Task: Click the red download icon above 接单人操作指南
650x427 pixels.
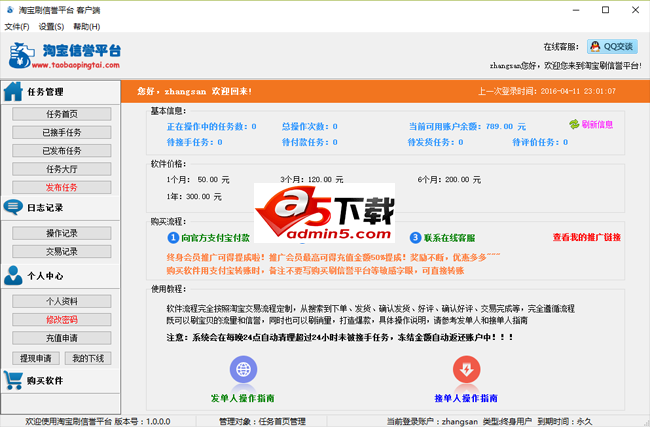Action: pyautogui.click(x=466, y=369)
